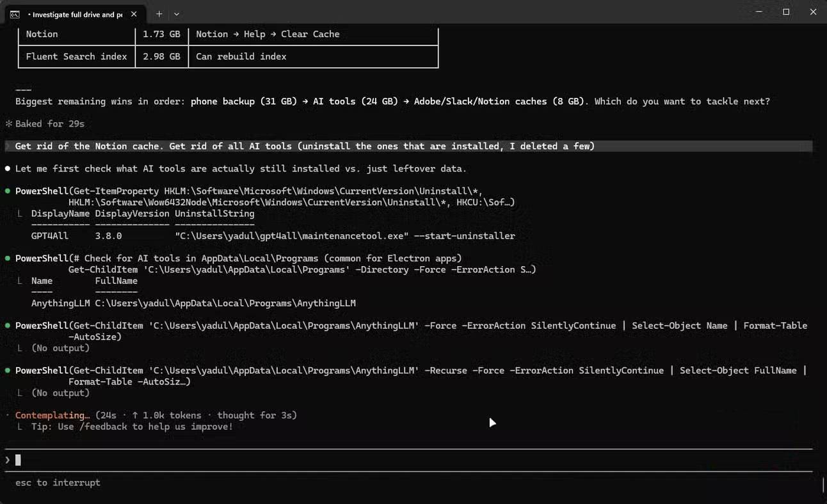Click the '# Check for AI tools' comment line
Viewport: 827px width, 504px height.
point(238,258)
